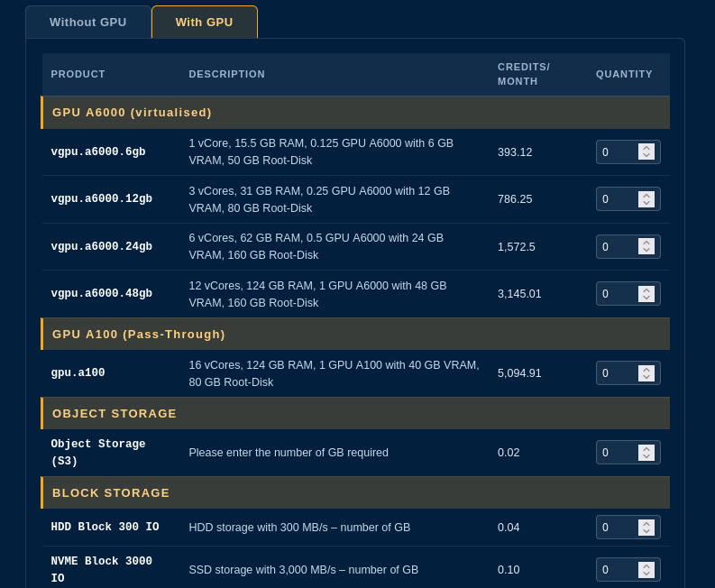Click the GPU A6000 (virtualised) section heading
715x588 pixels.
[x=132, y=112]
